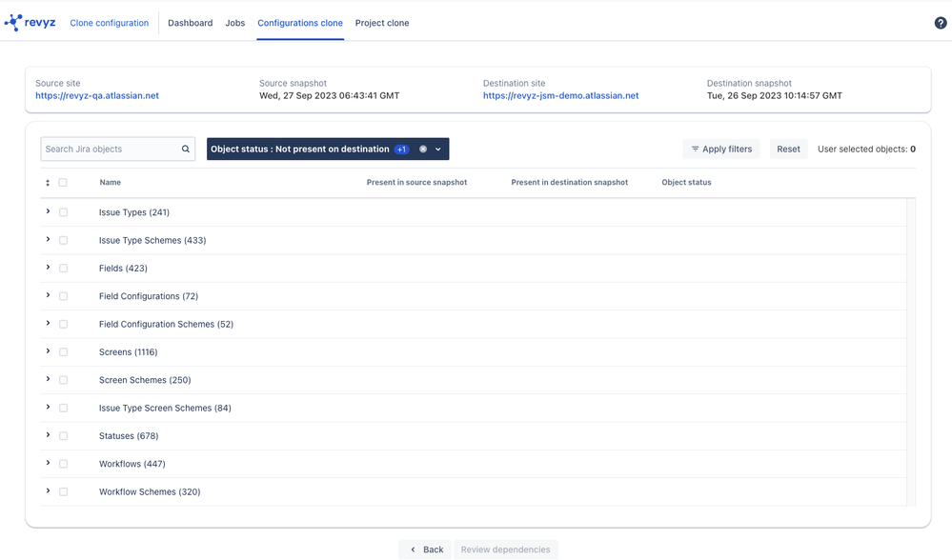
Task: Click the Reset button
Action: click(789, 150)
